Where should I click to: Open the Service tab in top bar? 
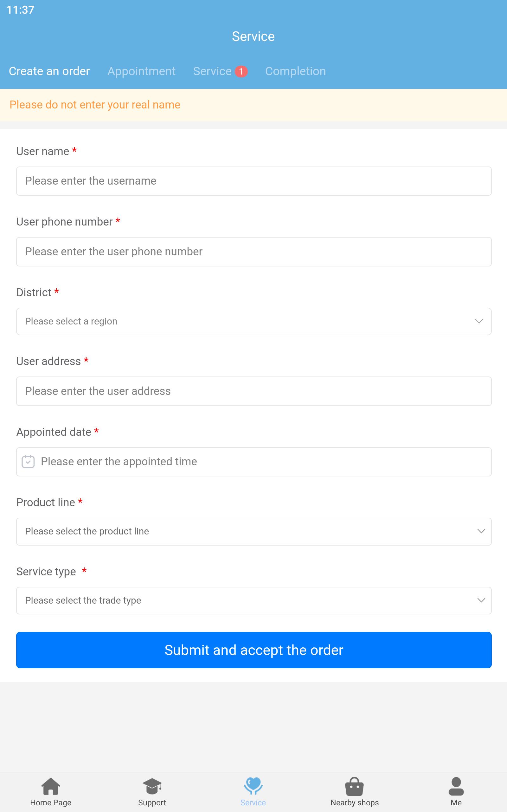[212, 71]
